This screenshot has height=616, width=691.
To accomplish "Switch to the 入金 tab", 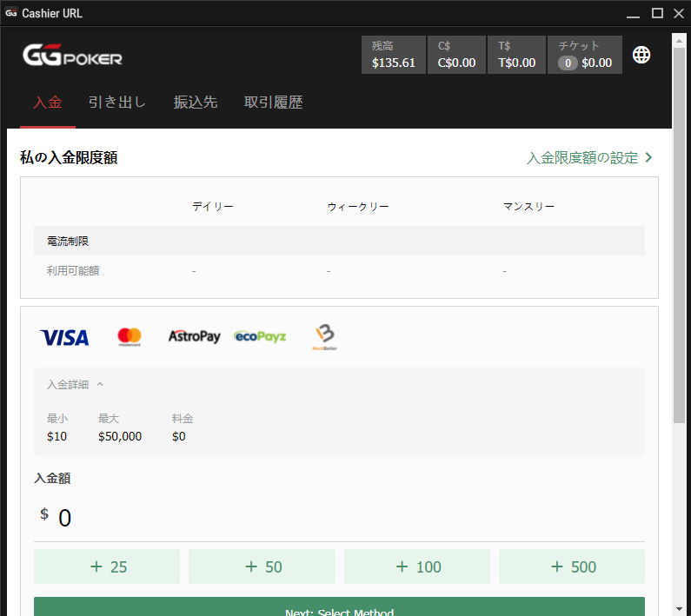I will coord(48,103).
